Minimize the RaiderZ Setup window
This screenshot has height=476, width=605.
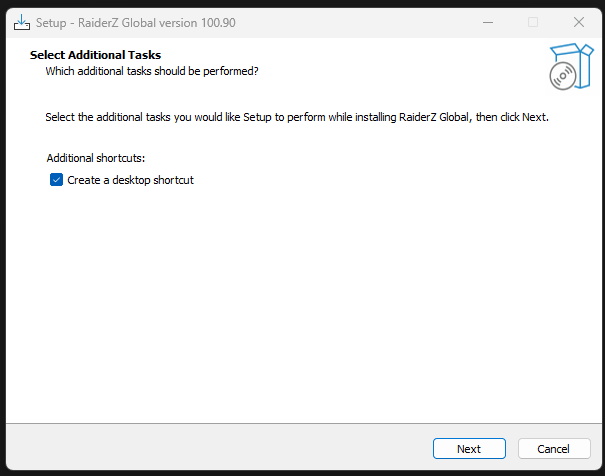pos(488,22)
